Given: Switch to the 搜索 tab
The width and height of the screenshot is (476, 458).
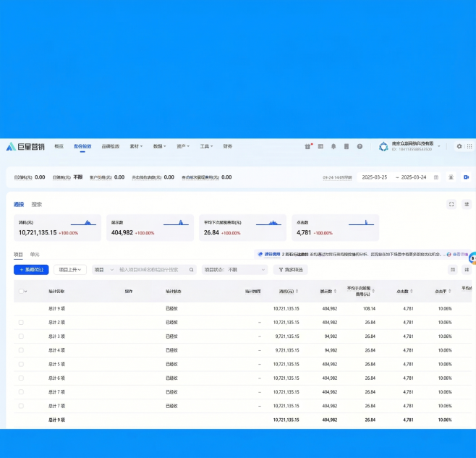Looking at the screenshot, I should [36, 205].
